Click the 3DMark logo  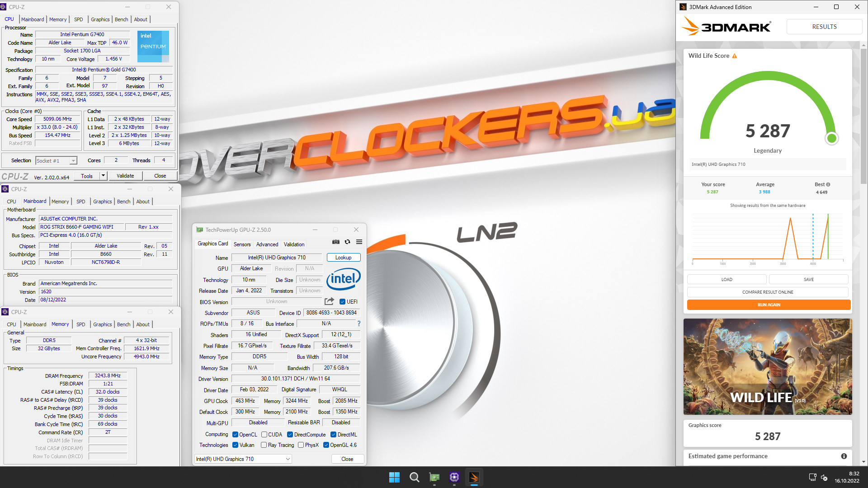click(726, 27)
